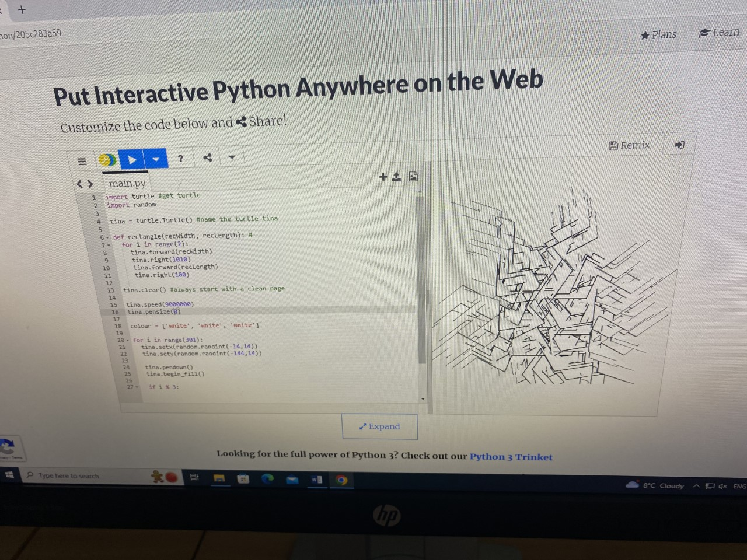
Task: Switch to Chrome on the taskbar
Action: 341,480
